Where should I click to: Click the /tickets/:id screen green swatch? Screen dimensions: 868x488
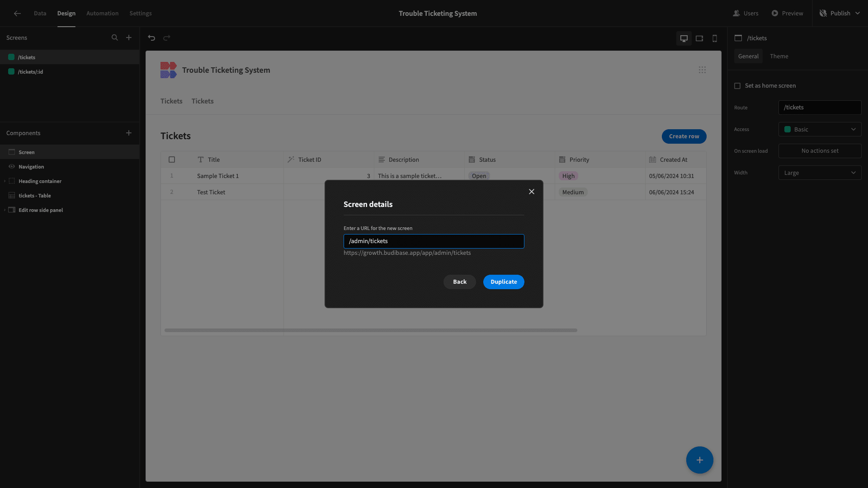[x=11, y=72]
